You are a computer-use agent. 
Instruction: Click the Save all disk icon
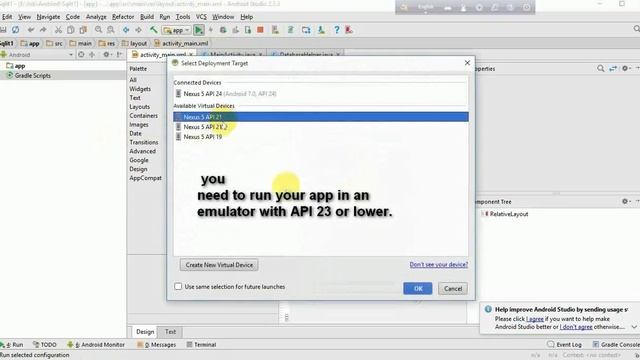coord(3,30)
